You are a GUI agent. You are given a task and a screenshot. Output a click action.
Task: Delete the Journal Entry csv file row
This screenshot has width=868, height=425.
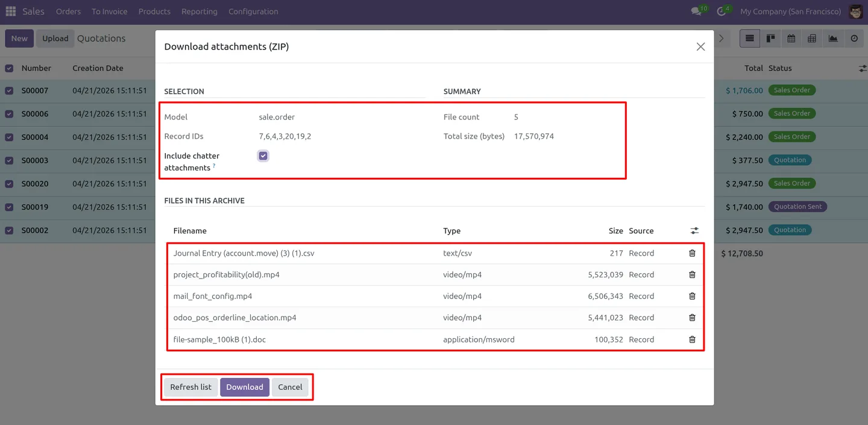click(692, 253)
